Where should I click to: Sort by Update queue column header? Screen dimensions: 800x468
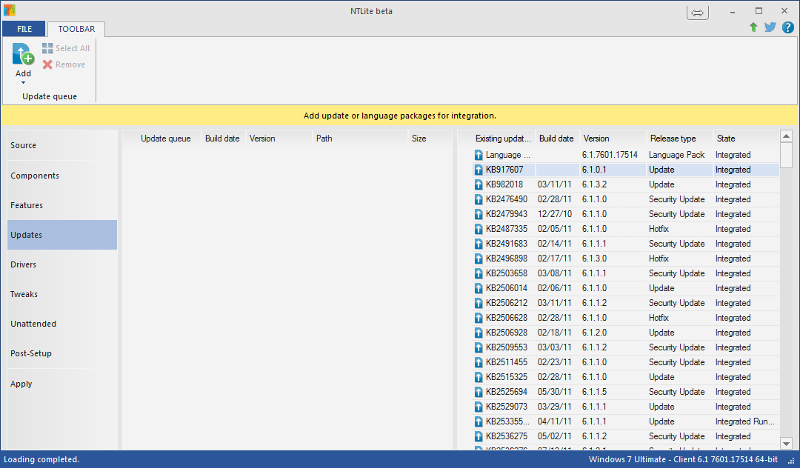coord(165,138)
